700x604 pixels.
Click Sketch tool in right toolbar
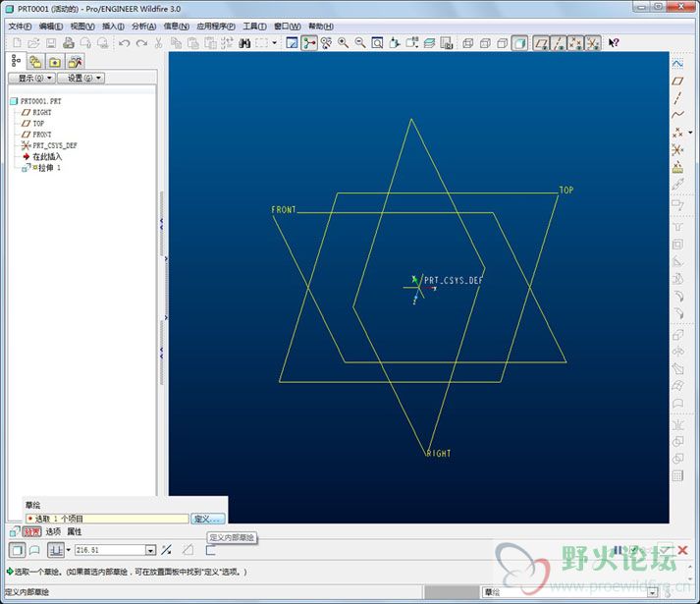click(677, 64)
